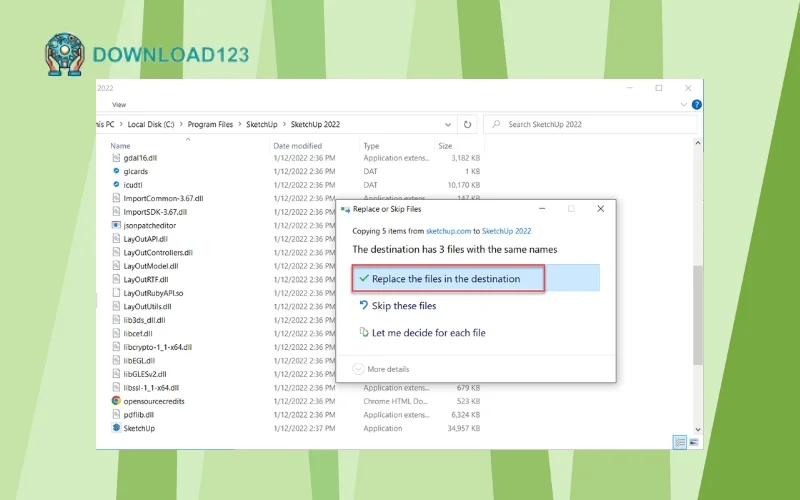
Task: Select the jsonpatcheditor file icon
Action: (116, 226)
